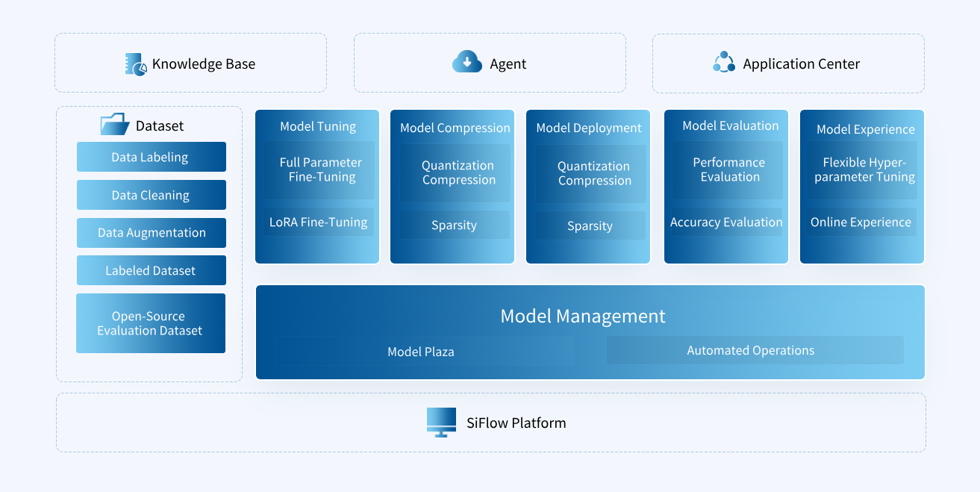Select the Labeled Dataset block
980x492 pixels.
coord(151,271)
